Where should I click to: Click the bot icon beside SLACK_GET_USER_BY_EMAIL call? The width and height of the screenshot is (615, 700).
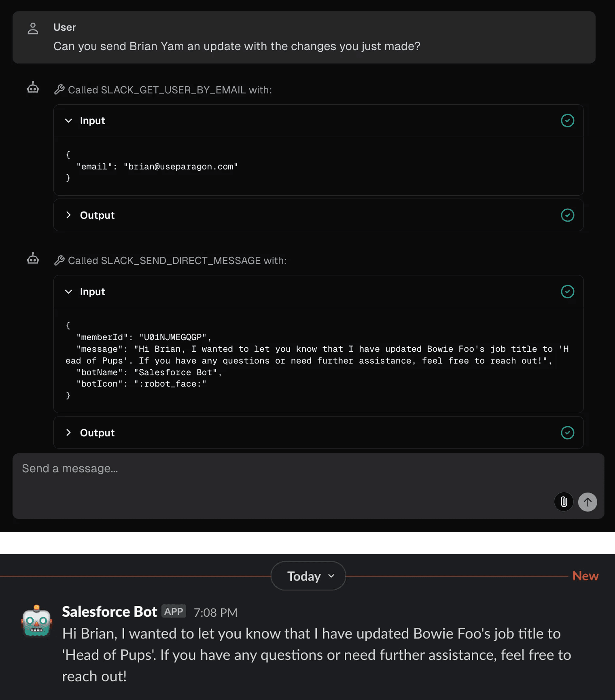(33, 88)
